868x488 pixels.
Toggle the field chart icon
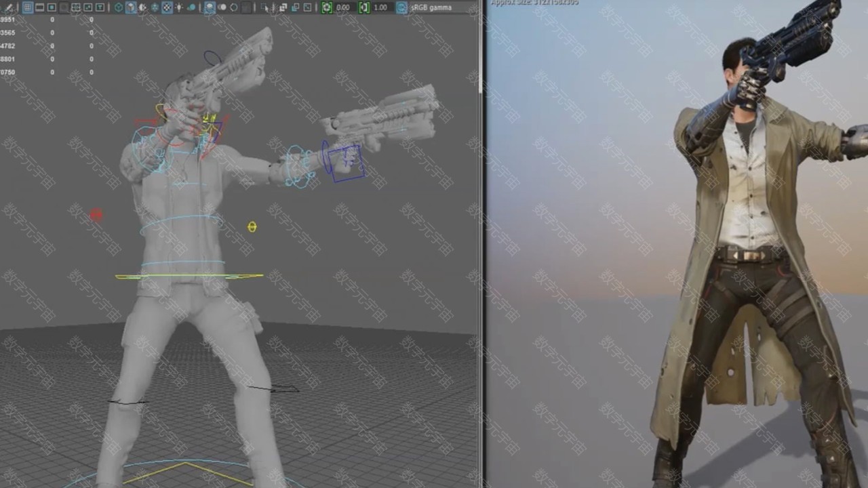click(76, 7)
